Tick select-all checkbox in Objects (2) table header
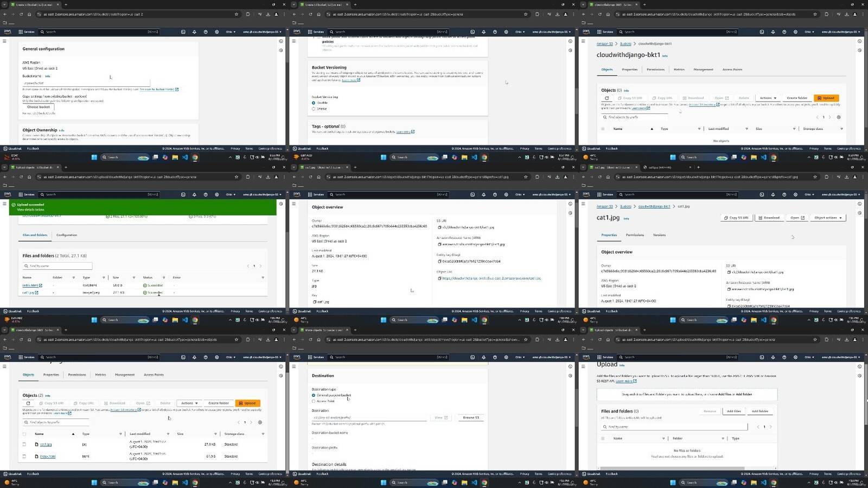868x488 pixels. [x=24, y=434]
